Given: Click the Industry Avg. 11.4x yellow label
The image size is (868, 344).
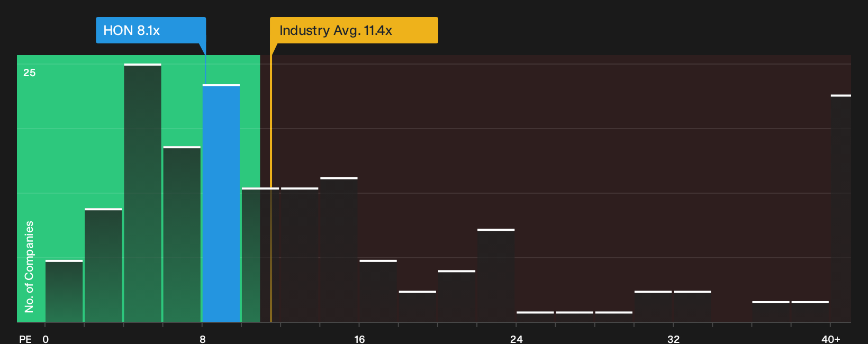Looking at the screenshot, I should pyautogui.click(x=354, y=30).
